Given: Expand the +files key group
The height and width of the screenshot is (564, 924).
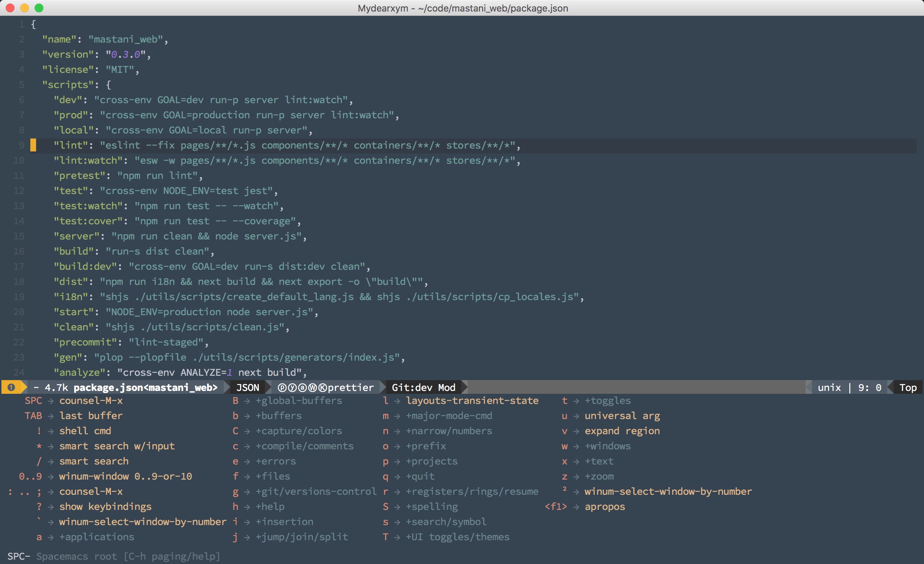Looking at the screenshot, I should (273, 476).
